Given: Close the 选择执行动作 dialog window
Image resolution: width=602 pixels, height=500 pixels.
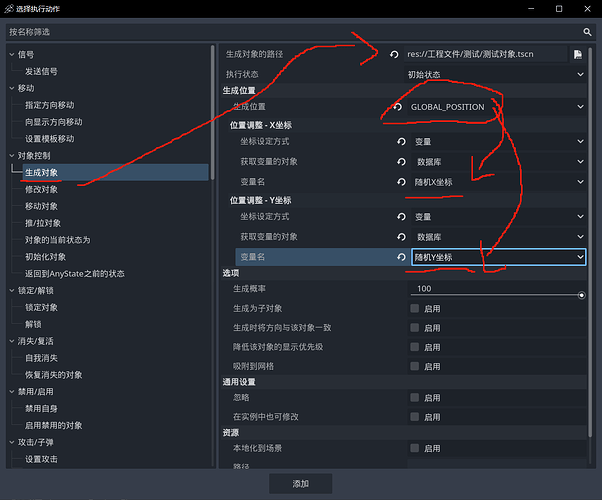Looking at the screenshot, I should click(x=586, y=10).
